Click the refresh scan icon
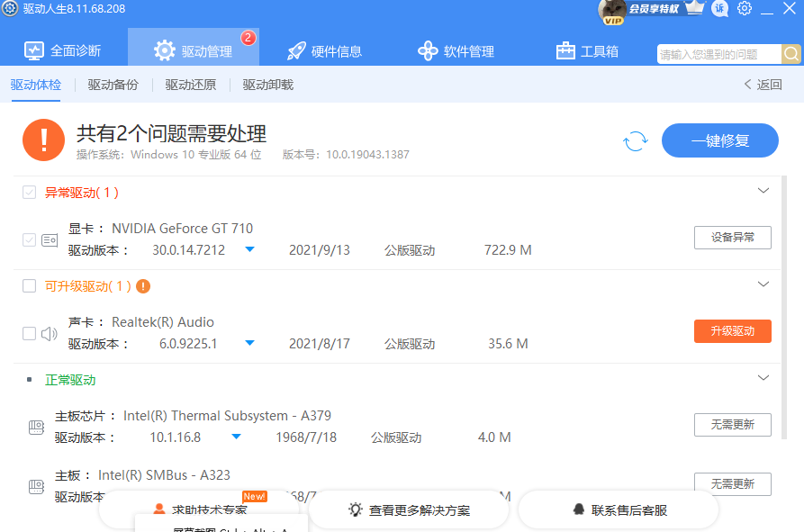Viewport: 804px width, 532px height. [636, 141]
